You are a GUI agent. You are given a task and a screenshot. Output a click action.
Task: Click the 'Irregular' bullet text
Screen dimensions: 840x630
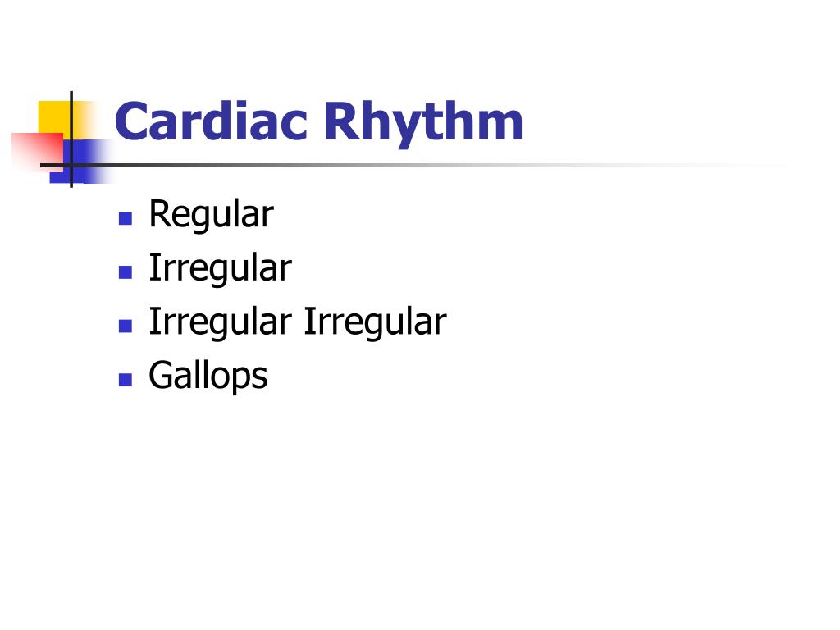click(x=220, y=269)
